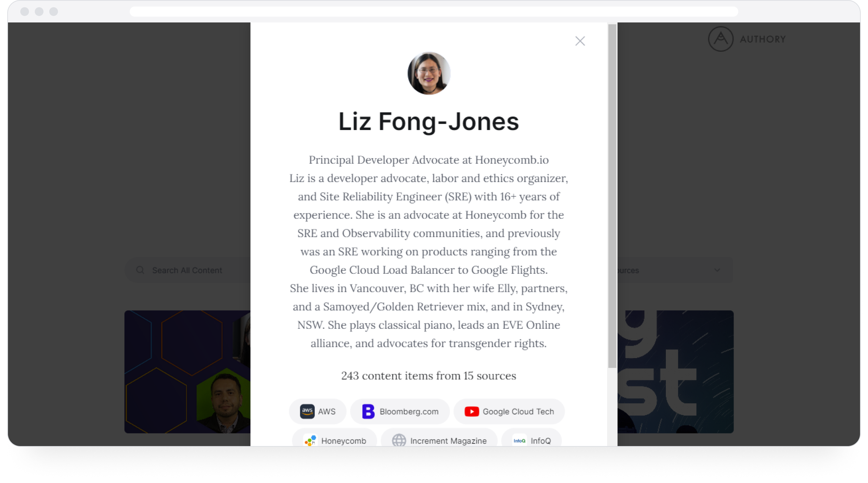Viewport: 868px width, 483px height.
Task: Click the globe icon for Increment Magazine
Action: click(x=399, y=441)
